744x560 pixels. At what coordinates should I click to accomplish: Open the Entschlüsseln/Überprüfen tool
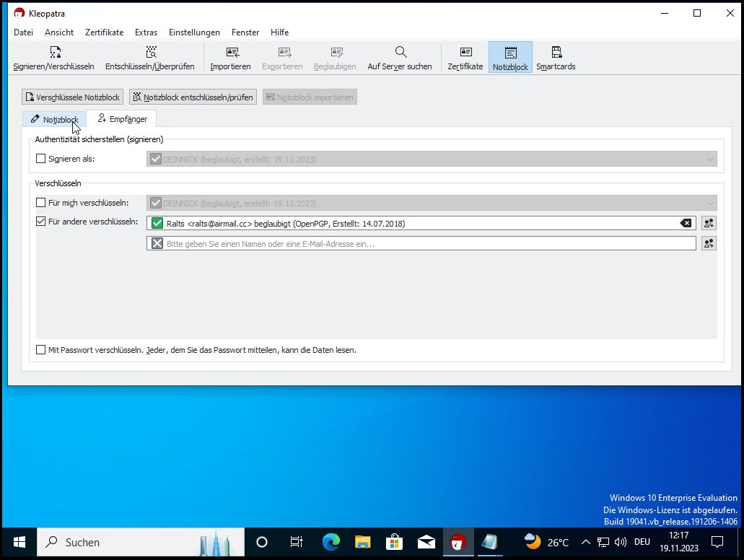(x=149, y=58)
